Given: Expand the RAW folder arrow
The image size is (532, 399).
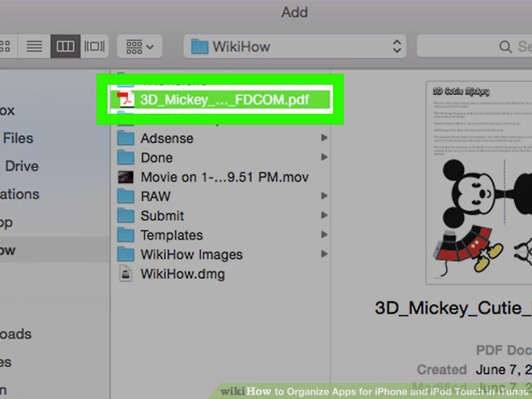Looking at the screenshot, I should click(x=324, y=196).
